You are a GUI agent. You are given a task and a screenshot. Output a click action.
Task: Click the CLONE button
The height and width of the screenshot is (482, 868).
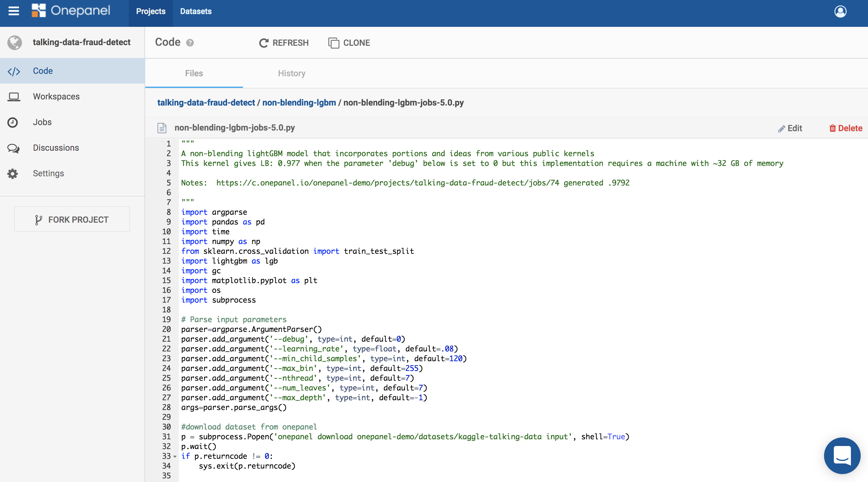(349, 43)
